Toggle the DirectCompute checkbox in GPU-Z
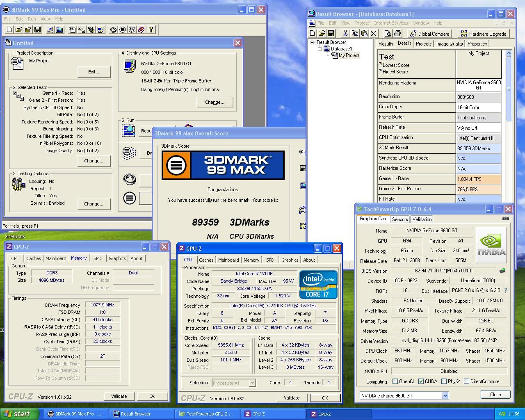525x420 pixels. tap(466, 381)
